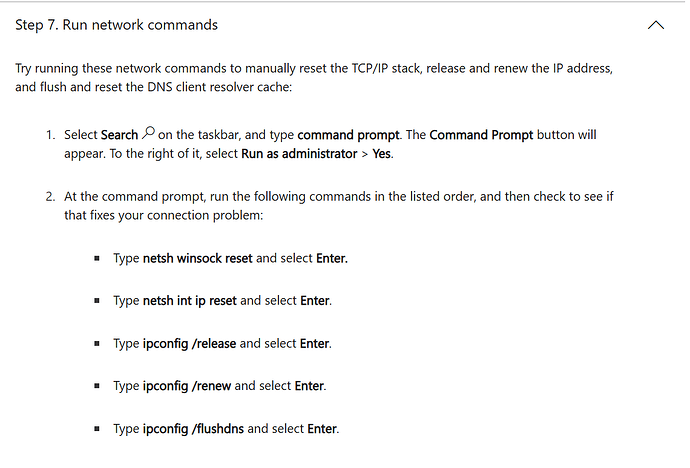The width and height of the screenshot is (690, 468).
Task: Click the bullet beside ipconfig /renew
Action: click(97, 387)
